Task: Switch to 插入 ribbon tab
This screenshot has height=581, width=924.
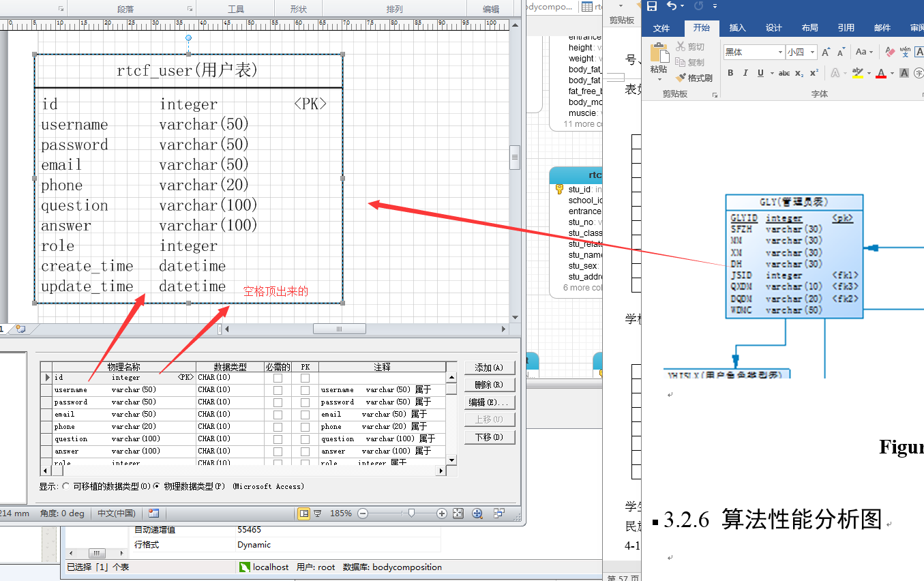Action: (738, 28)
